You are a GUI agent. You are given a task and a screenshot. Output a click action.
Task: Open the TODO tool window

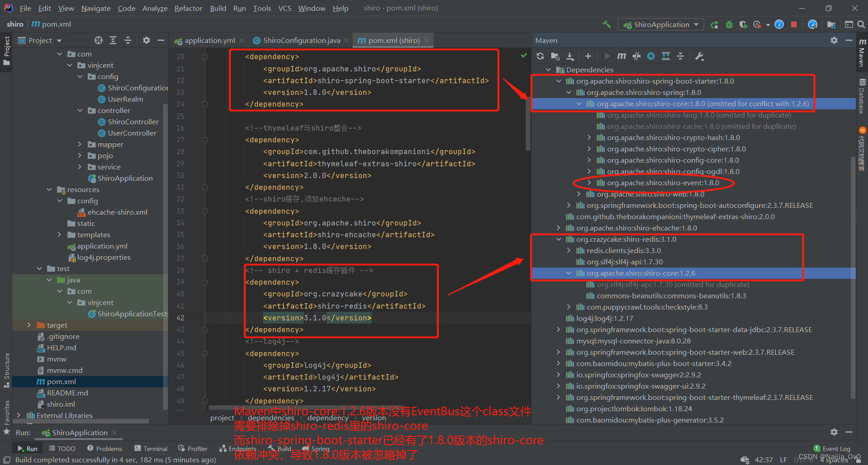[62, 448]
